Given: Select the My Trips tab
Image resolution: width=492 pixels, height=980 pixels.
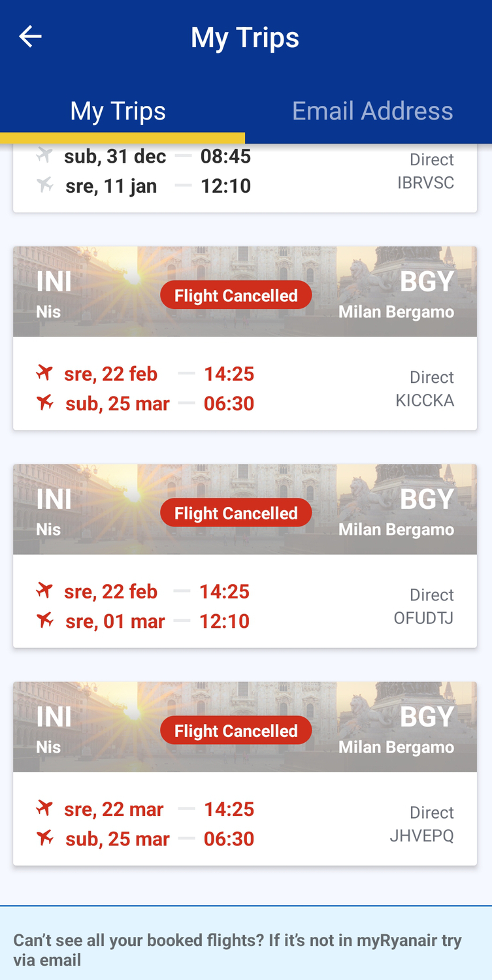Looking at the screenshot, I should [118, 111].
